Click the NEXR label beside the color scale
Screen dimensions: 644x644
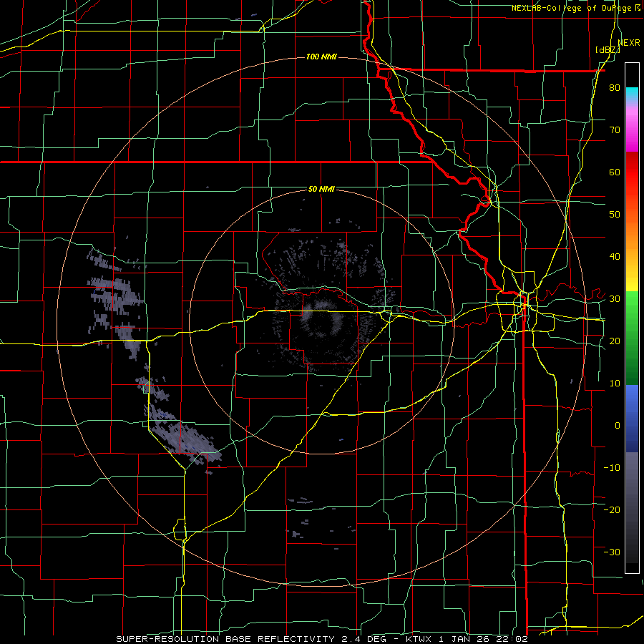[629, 43]
